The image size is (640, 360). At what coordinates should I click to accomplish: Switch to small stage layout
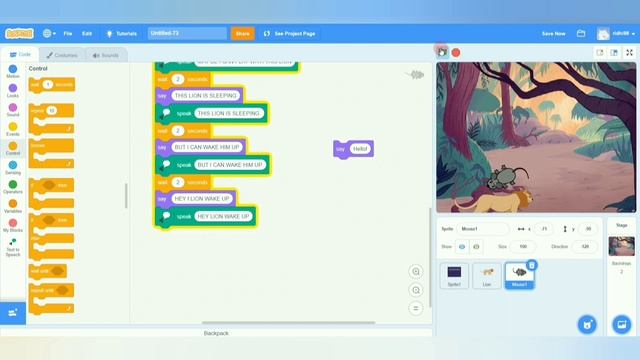click(600, 53)
